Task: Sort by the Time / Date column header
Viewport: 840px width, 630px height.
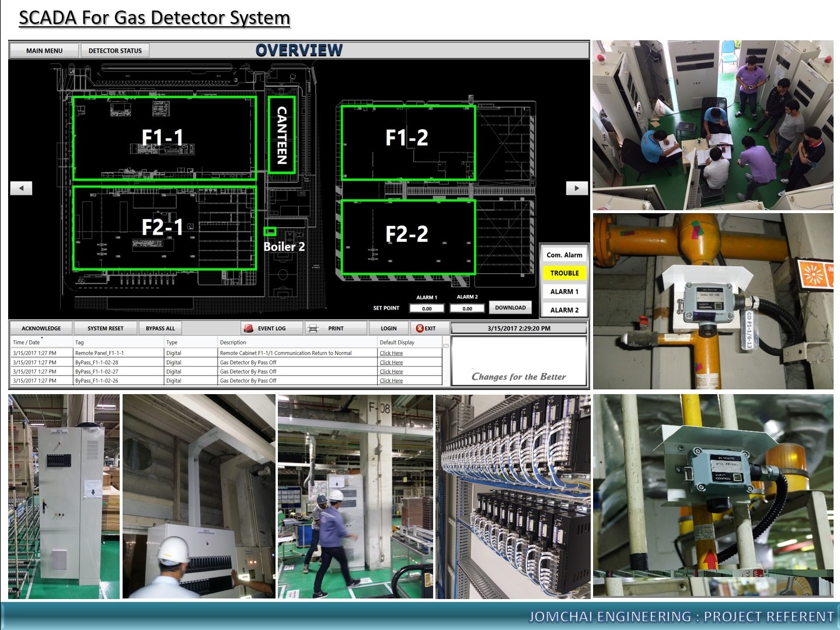Action: click(41, 342)
